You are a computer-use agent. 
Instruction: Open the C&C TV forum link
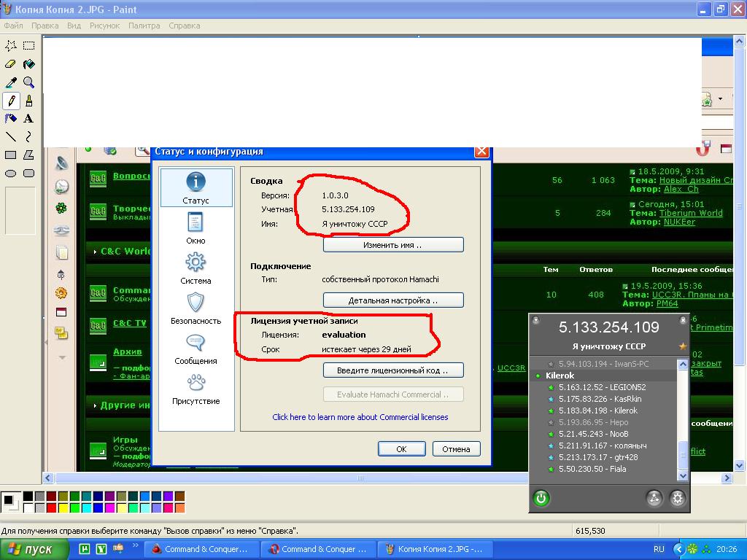coord(130,323)
